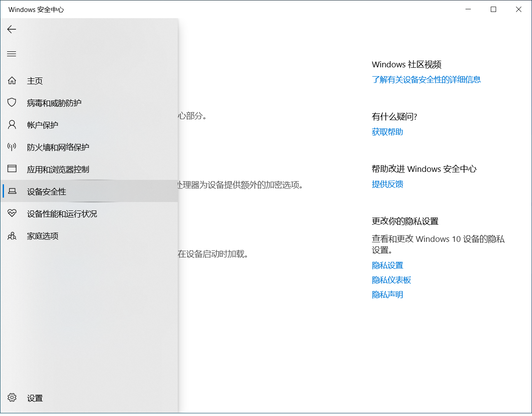532x416 pixels.
Task: Click the 获取帮助 link
Action: coord(387,132)
